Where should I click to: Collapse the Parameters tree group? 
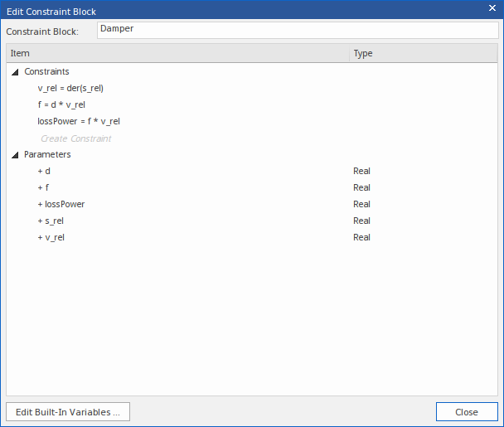[x=15, y=155]
